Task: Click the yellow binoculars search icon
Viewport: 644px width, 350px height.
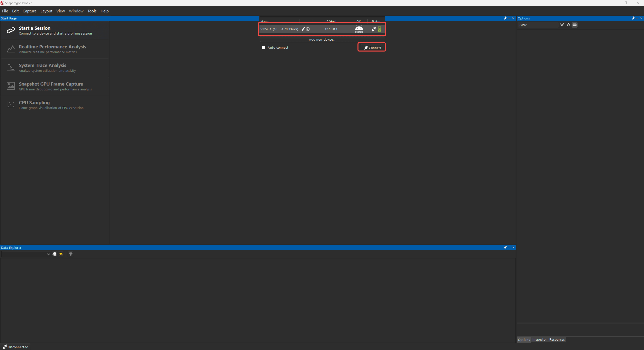Action: pos(61,254)
